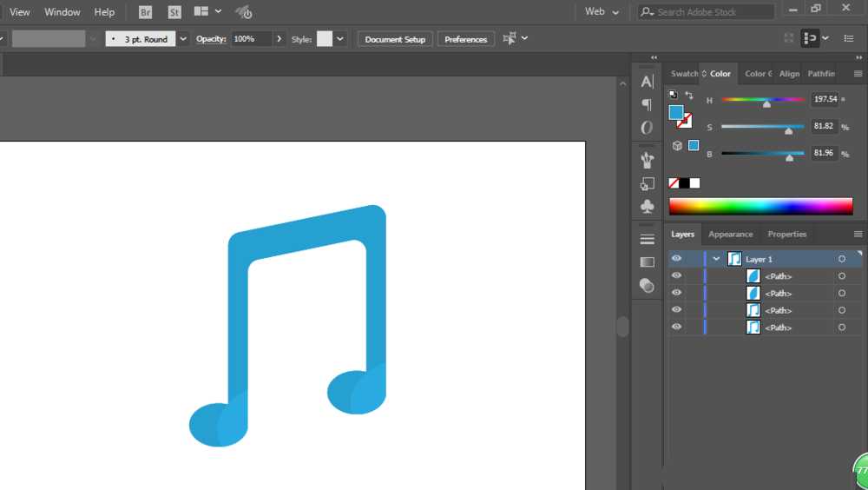
Task: Launch Adobe Bridge with Br icon
Action: point(146,12)
